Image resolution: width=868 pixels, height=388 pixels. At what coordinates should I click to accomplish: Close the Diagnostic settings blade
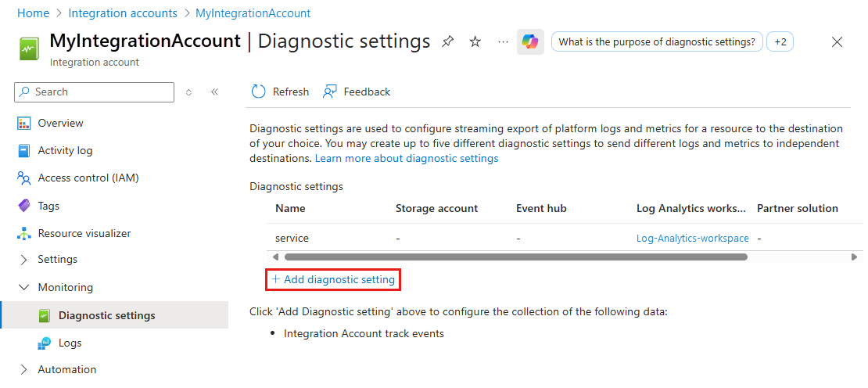(838, 42)
